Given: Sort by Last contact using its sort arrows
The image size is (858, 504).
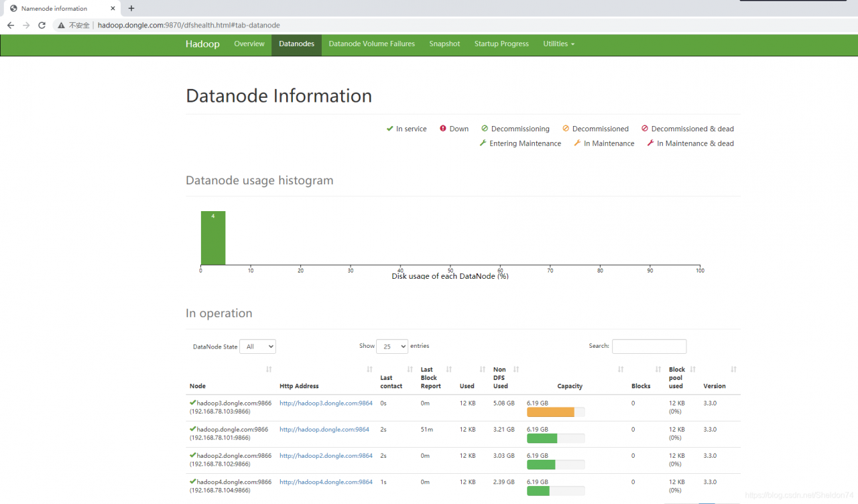Looking at the screenshot, I should tap(410, 369).
